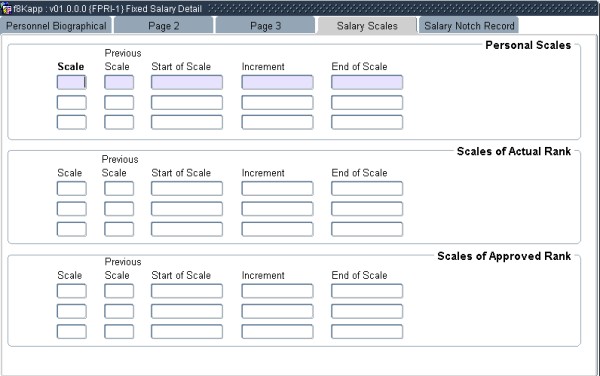The width and height of the screenshot is (600, 376).
Task: Click first-row End of Scale field in Actual Rank
Action: 367,189
